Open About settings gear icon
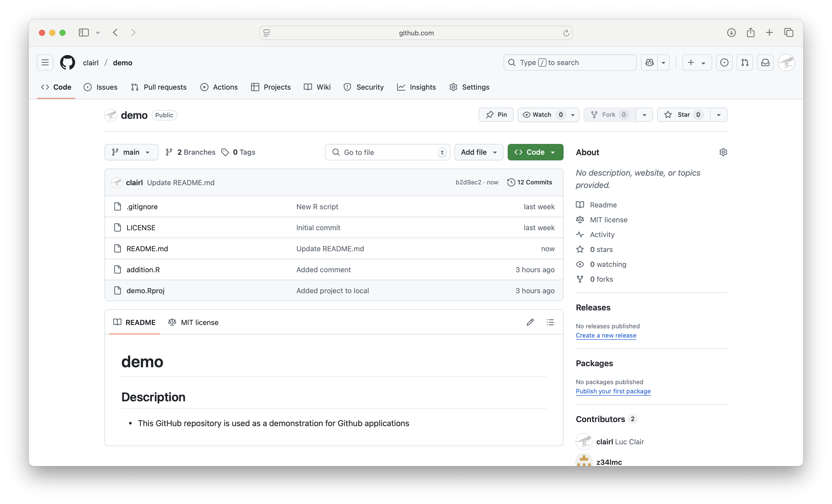The image size is (832, 504). click(723, 152)
